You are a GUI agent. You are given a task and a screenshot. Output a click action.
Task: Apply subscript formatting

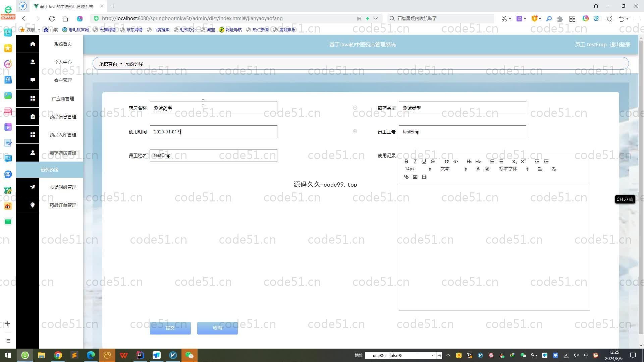click(x=514, y=162)
